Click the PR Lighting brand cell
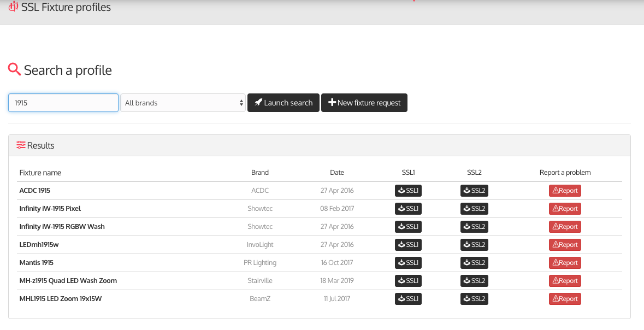644x330 pixels. coord(260,263)
